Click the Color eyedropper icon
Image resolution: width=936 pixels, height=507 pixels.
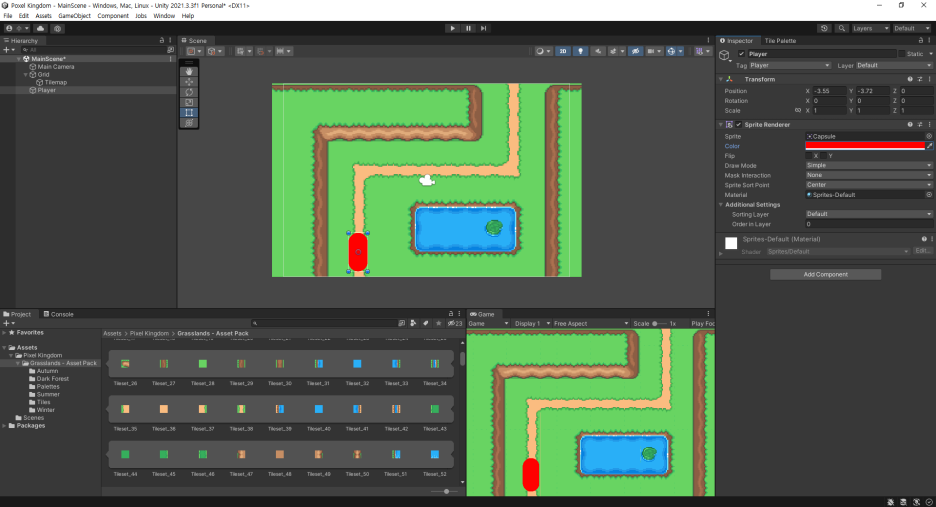[x=929, y=146]
